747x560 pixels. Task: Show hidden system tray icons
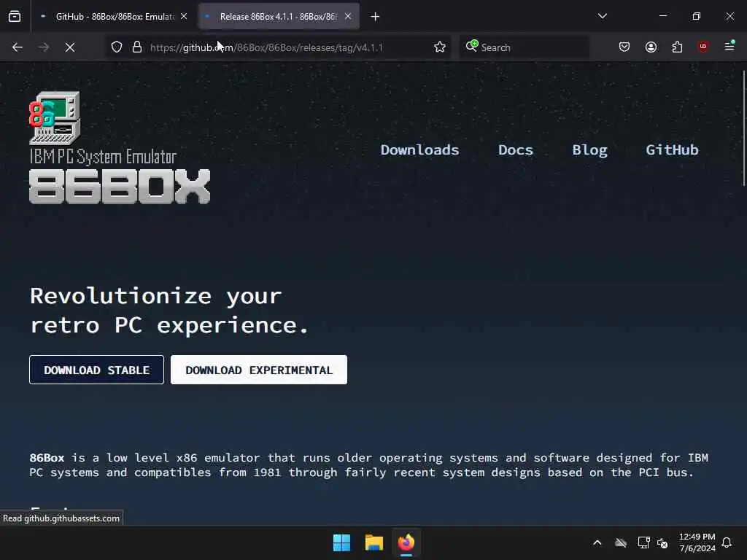click(x=597, y=542)
